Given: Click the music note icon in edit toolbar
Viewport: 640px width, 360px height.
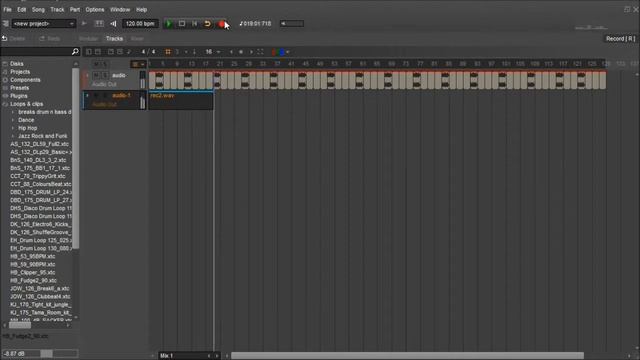Looking at the screenshot, I should click(129, 52).
